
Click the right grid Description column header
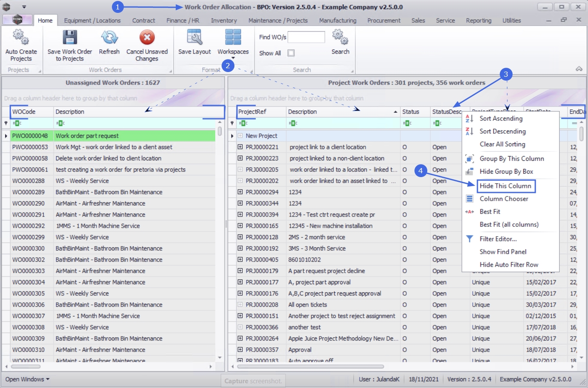click(x=343, y=112)
